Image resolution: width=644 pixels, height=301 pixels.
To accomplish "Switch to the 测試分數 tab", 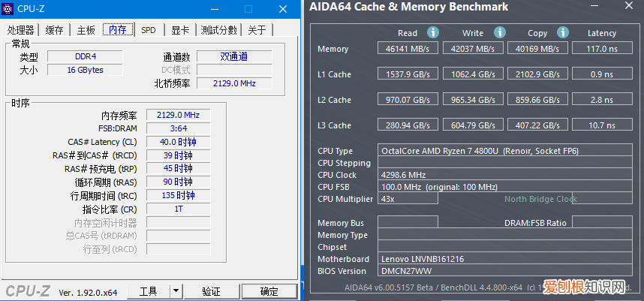I will coord(218,30).
